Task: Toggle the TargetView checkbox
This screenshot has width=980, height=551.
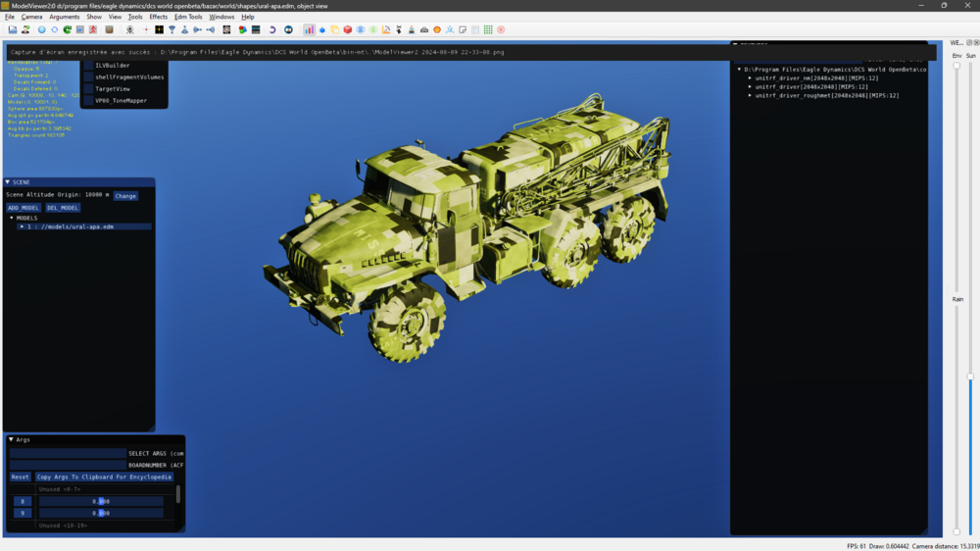Action: 88,89
